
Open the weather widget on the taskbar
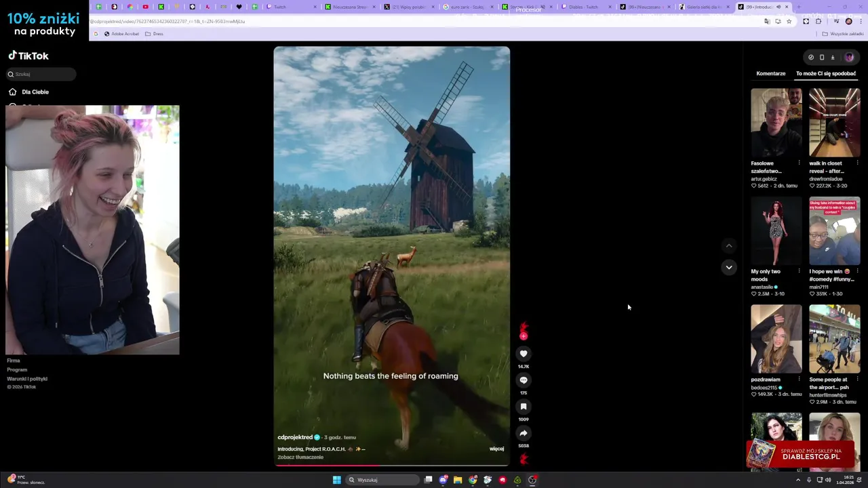pyautogui.click(x=26, y=480)
